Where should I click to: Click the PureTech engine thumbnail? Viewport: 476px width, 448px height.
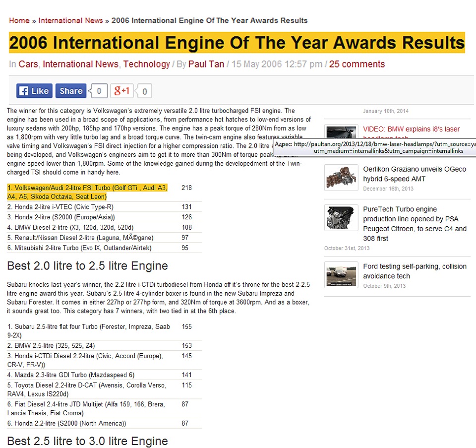341,218
